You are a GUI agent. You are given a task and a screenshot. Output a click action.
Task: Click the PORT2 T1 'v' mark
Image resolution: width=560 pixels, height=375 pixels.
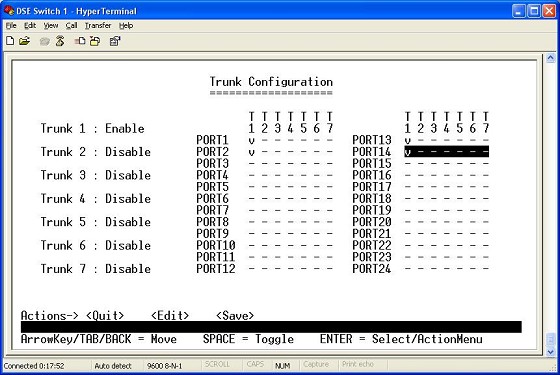click(x=251, y=152)
